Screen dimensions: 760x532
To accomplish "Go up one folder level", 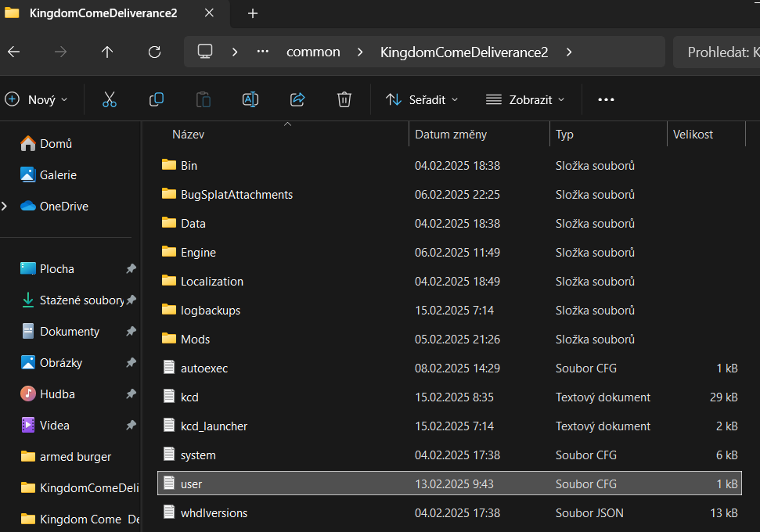I will (x=107, y=52).
